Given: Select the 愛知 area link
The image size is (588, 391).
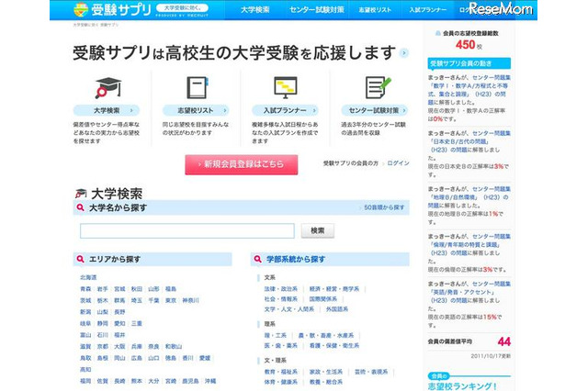Looking at the screenshot, I should pos(119,324).
